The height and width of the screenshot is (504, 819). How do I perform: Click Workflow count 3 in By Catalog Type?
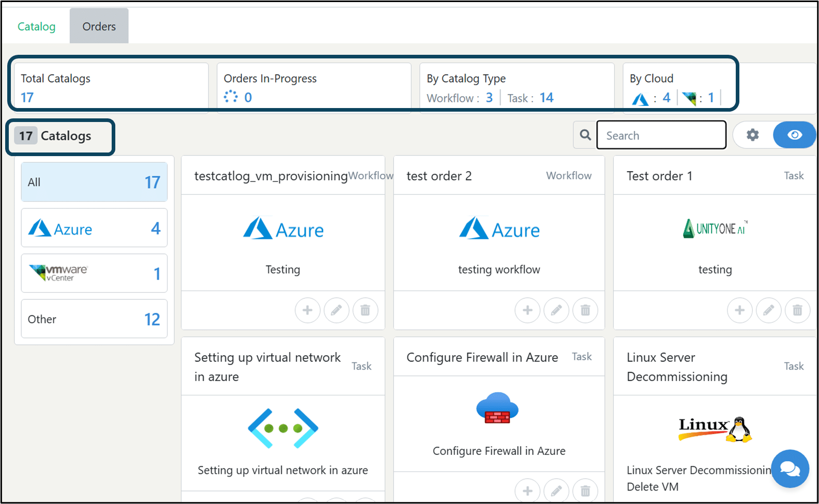[x=489, y=98]
